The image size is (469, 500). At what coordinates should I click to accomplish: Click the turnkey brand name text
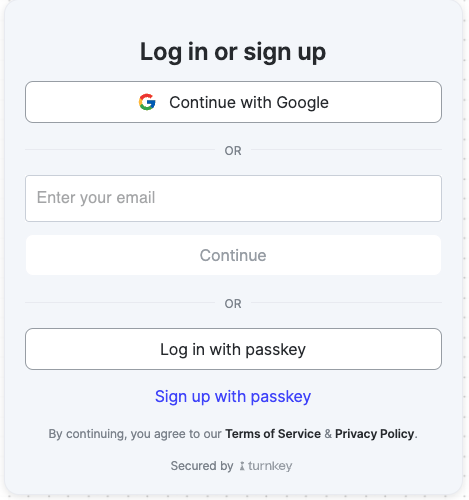[270, 466]
